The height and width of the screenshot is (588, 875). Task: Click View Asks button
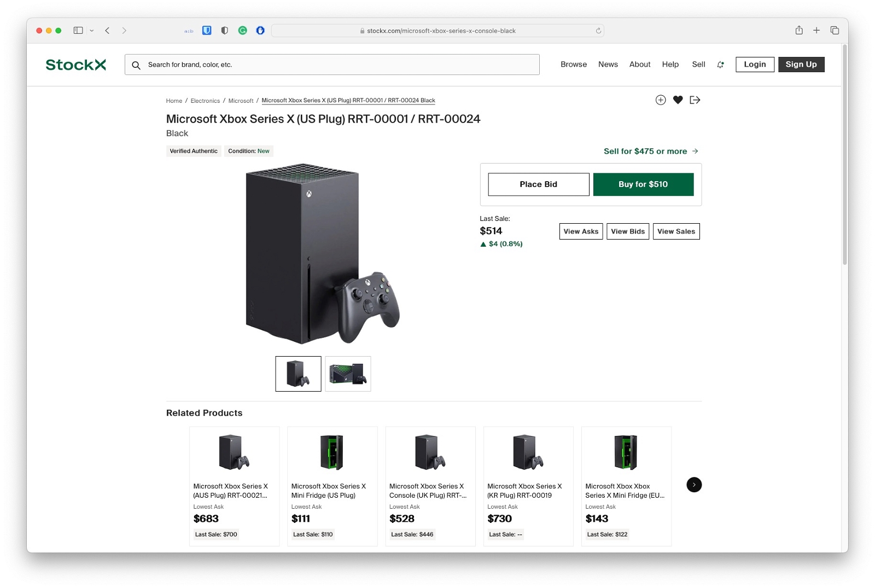point(581,231)
